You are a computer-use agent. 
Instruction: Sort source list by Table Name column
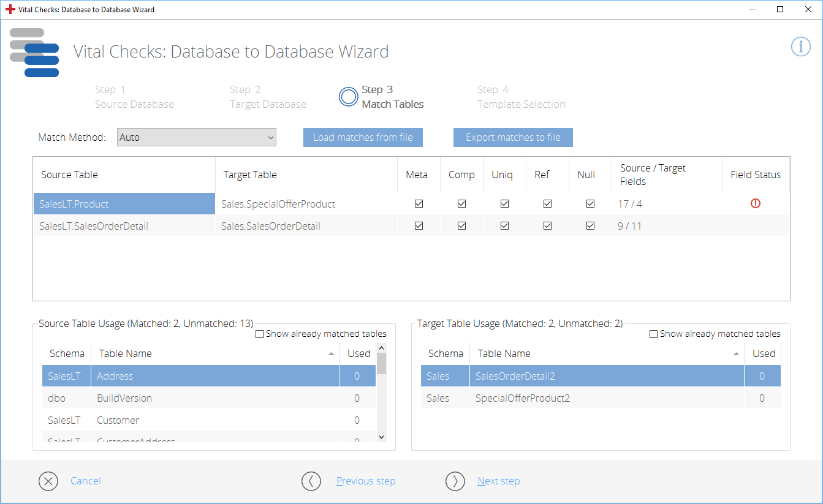(x=214, y=353)
